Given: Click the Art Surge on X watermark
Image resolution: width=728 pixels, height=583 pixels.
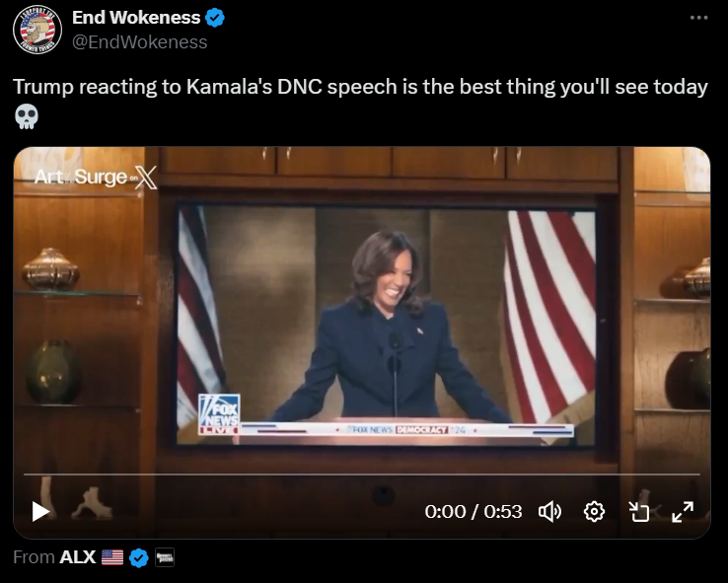Looking at the screenshot, I should point(96,177).
